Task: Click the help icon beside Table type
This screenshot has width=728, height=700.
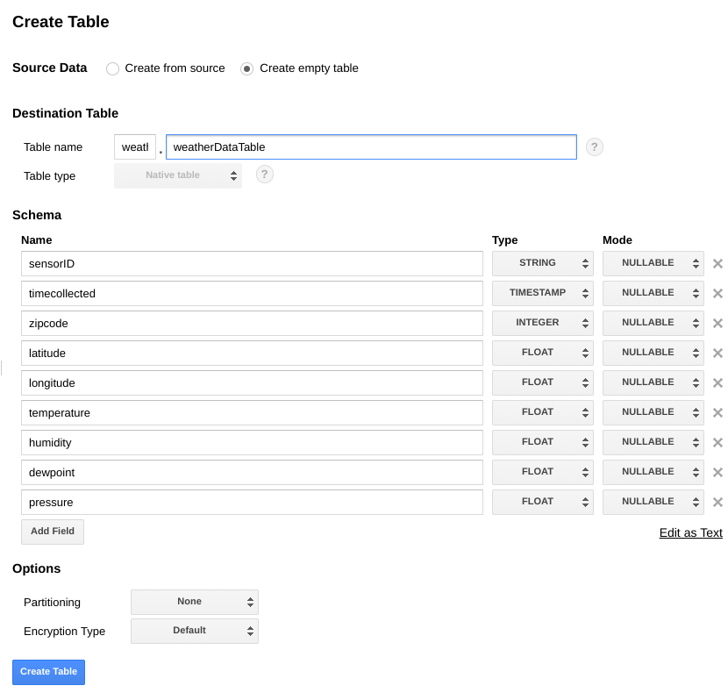Action: pyautogui.click(x=264, y=175)
